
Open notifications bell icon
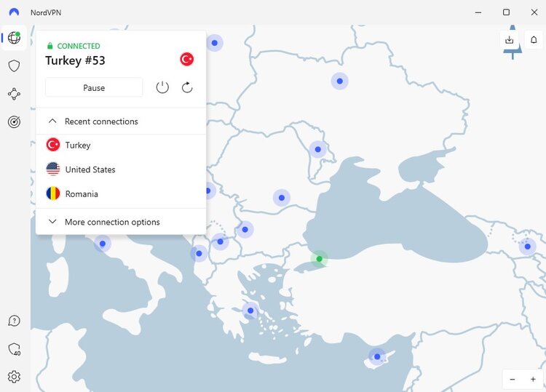click(534, 40)
